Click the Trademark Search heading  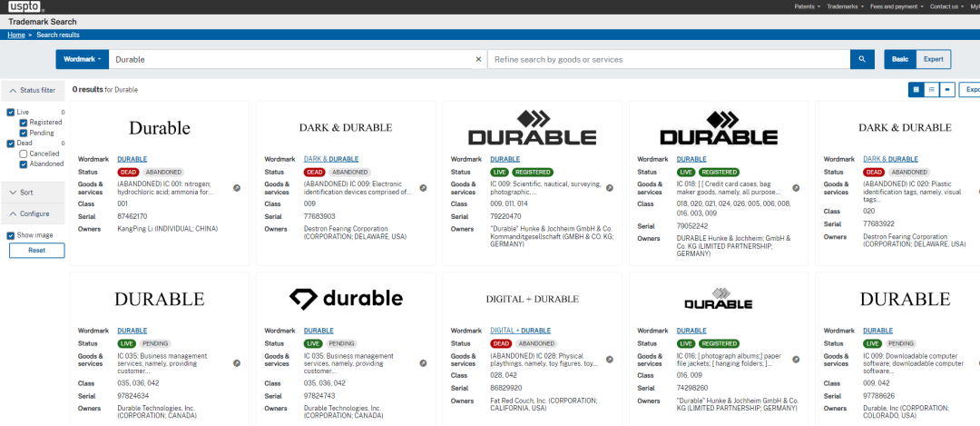(x=43, y=21)
